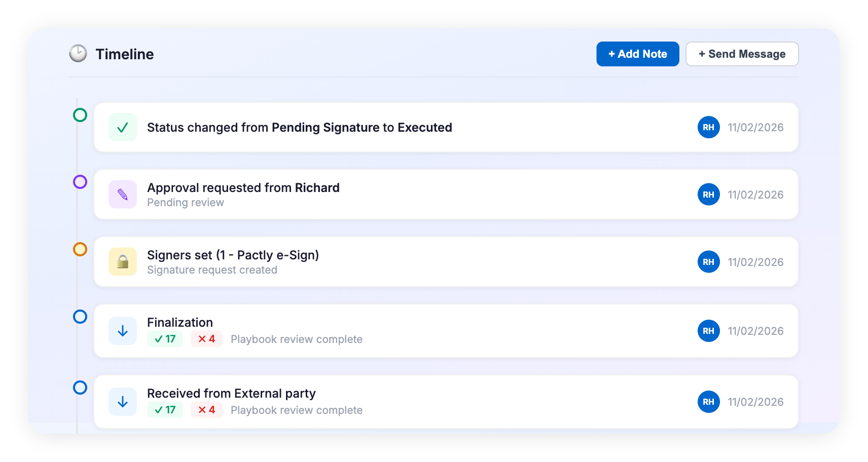Click the green checkmark status icon
The height and width of the screenshot is (462, 868).
(123, 127)
